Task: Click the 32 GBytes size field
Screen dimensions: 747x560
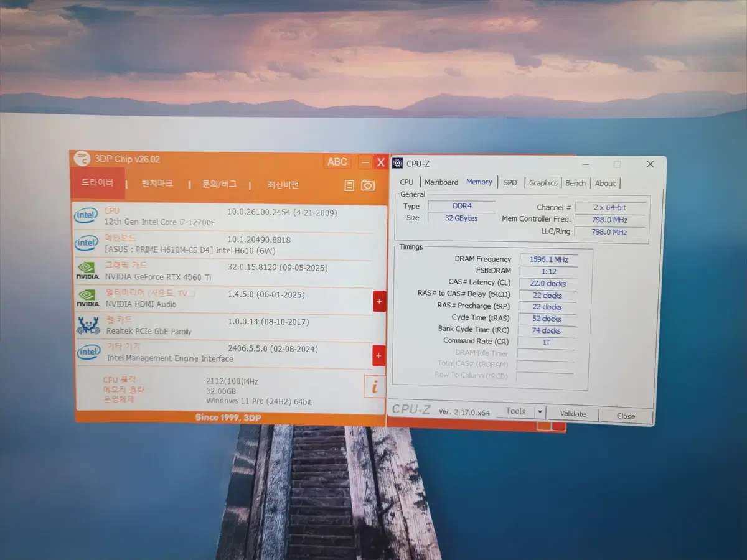Action: (x=462, y=218)
